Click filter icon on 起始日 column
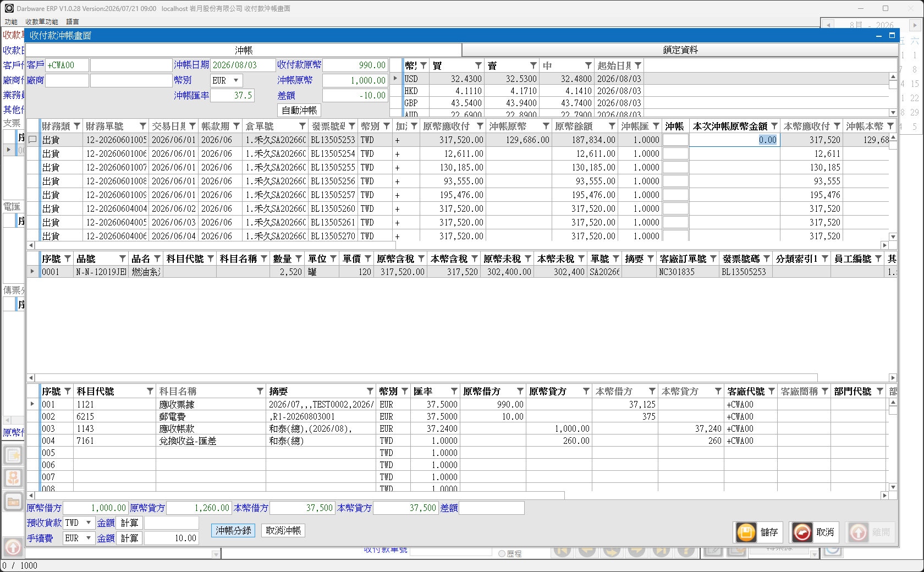The height and width of the screenshot is (572, 924). (x=638, y=65)
